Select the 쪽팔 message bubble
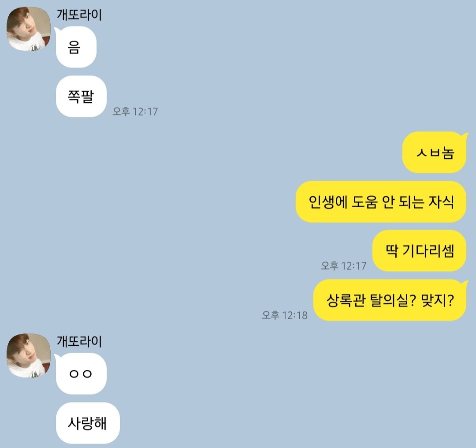This screenshot has height=448, width=476. (81, 96)
